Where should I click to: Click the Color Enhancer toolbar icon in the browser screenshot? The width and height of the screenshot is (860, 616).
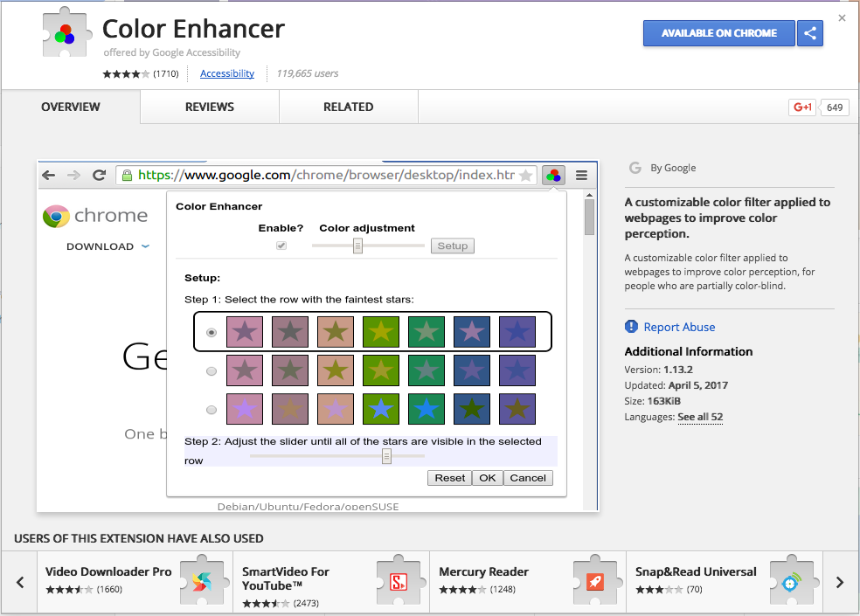(x=553, y=175)
